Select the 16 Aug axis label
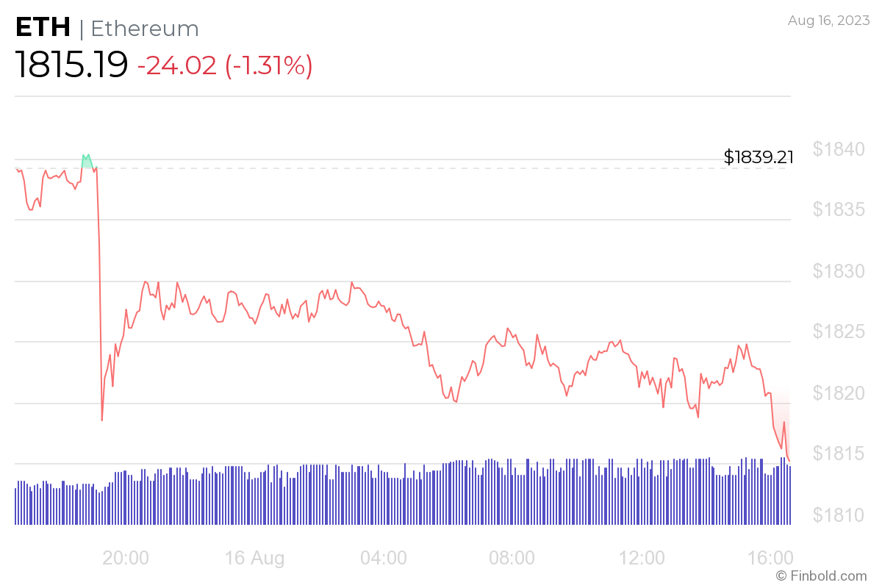The image size is (882, 588). [x=254, y=557]
